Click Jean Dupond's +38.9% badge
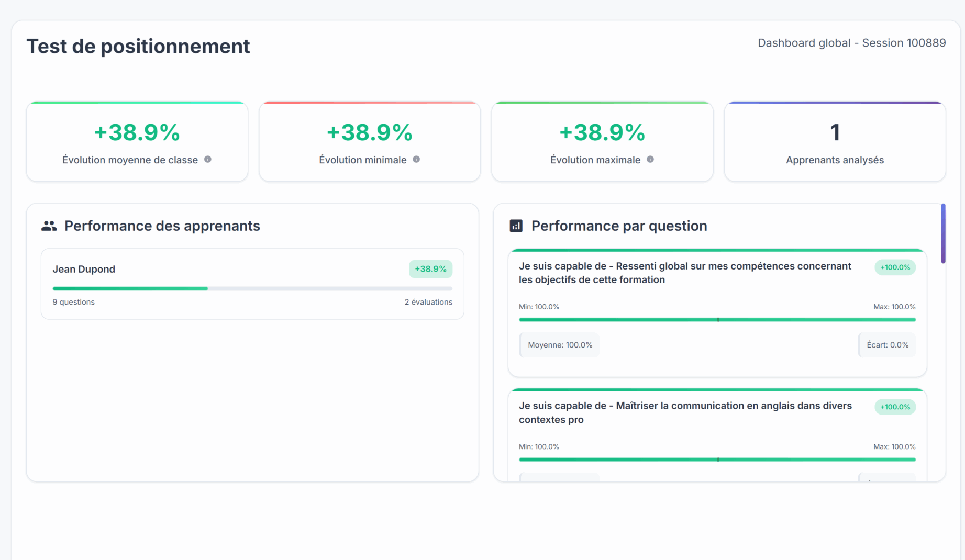965x560 pixels. [430, 269]
